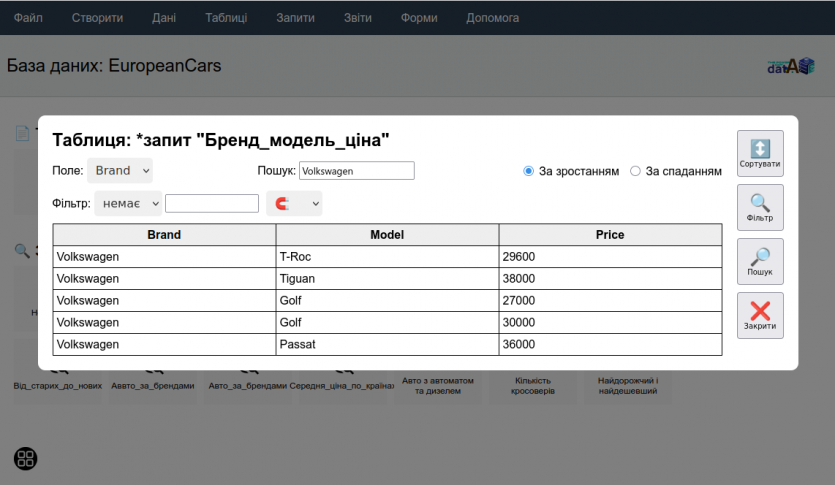Click the empty filter value input field
Image resolution: width=835 pixels, height=485 pixels.
tap(211, 203)
